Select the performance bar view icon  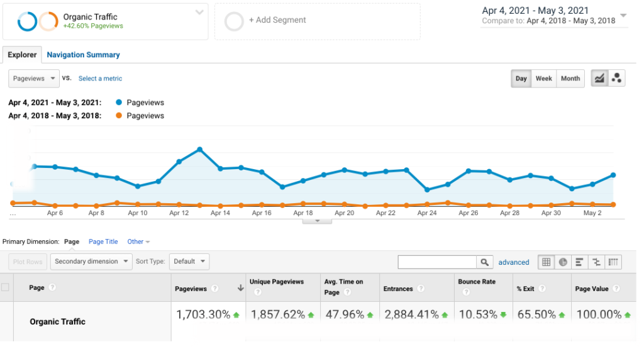580,262
